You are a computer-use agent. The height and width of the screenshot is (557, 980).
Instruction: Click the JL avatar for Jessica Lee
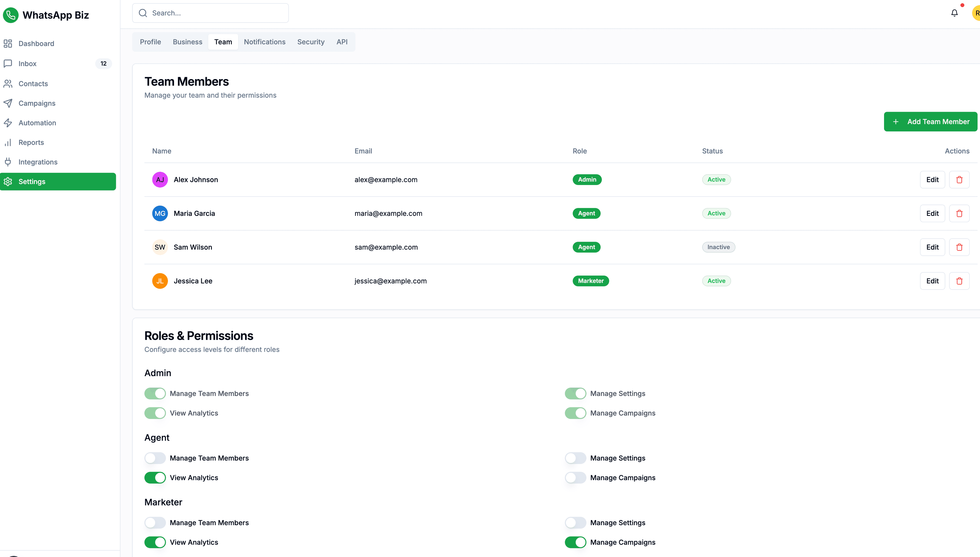pyautogui.click(x=160, y=281)
